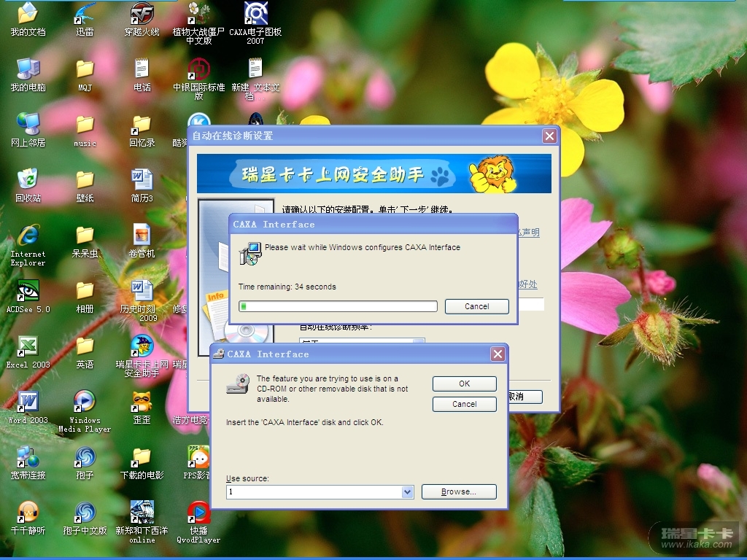Launch CAXA电子图板 2007 icon
This screenshot has width=747, height=560.
coord(255,23)
